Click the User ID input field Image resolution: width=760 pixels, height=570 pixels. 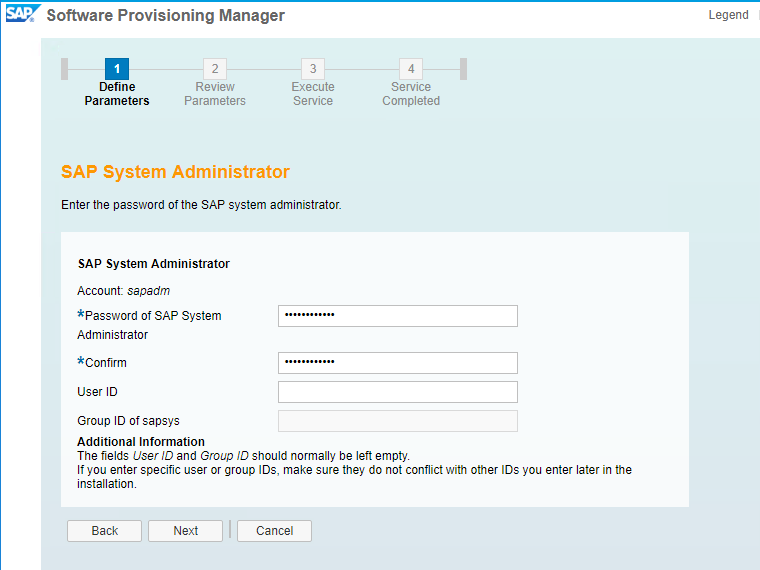point(397,392)
